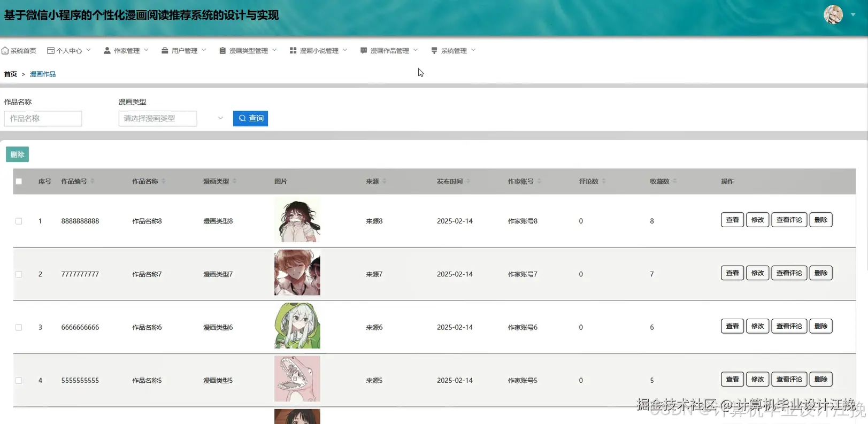This screenshot has width=868, height=424.
Task: Click 首页 in the breadcrumb
Action: [10, 74]
